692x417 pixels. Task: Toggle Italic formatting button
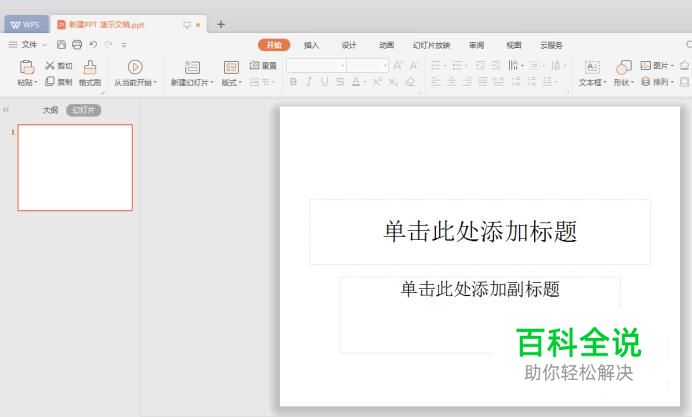tap(310, 82)
